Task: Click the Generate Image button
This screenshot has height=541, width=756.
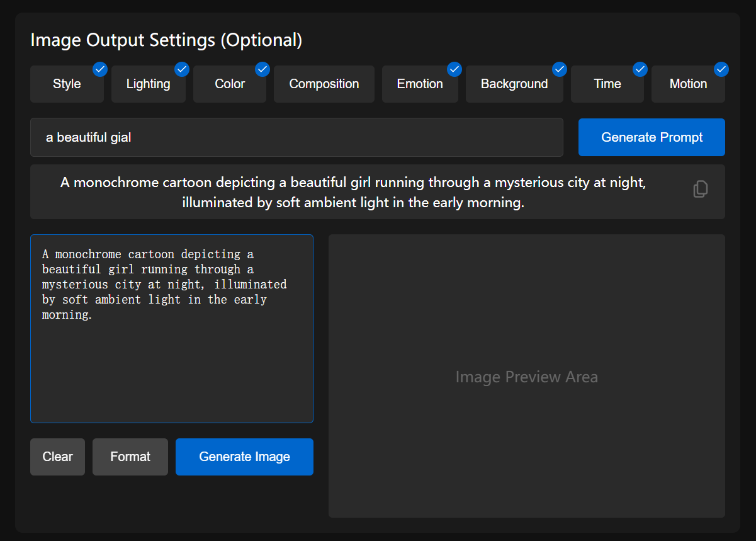Action: [244, 457]
